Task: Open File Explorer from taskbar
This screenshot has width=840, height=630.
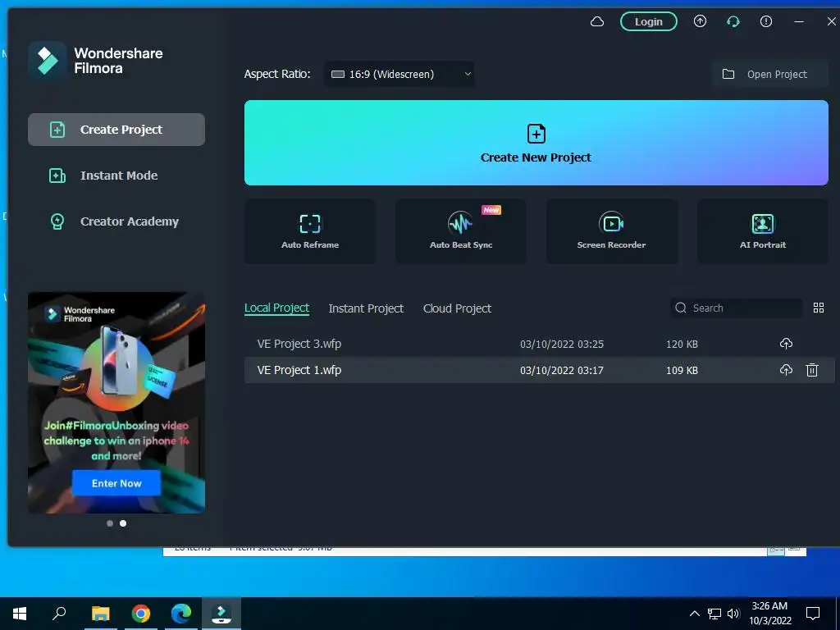Action: pos(100,614)
